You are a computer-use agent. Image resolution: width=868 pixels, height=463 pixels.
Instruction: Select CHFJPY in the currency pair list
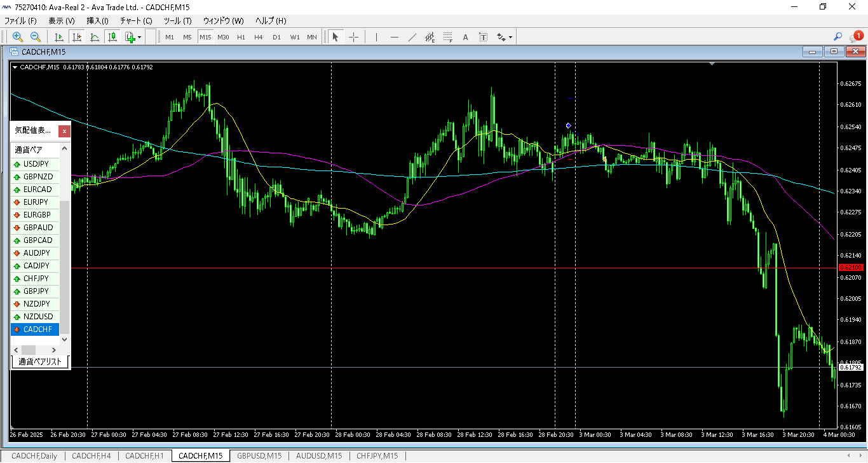pos(36,279)
